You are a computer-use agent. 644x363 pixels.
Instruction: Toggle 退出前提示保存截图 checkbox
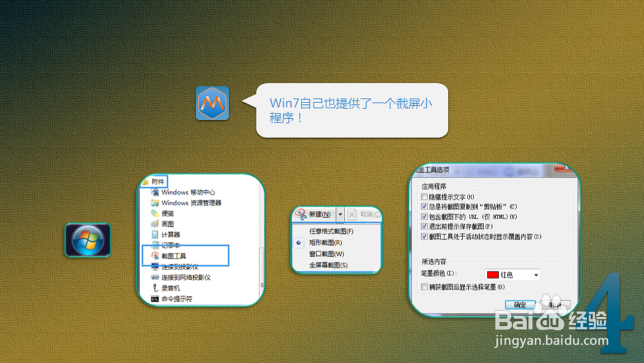click(x=424, y=226)
